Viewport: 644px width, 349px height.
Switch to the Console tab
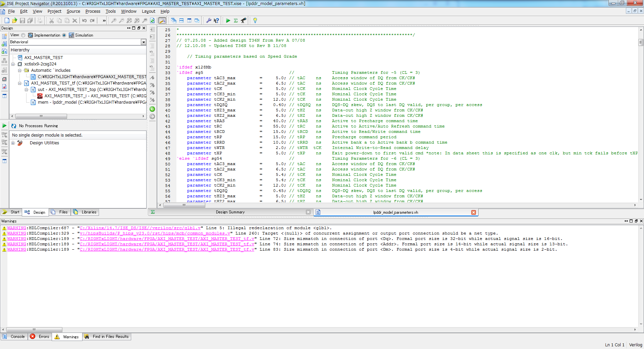14,337
